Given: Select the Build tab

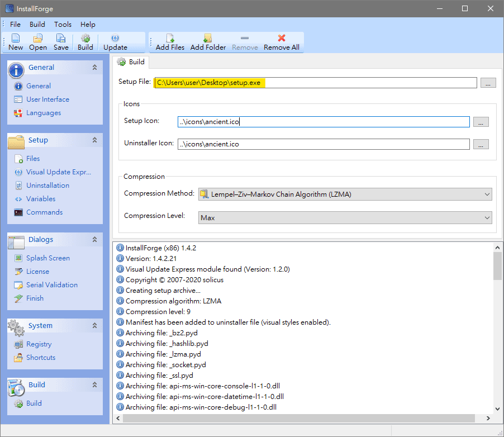Looking at the screenshot, I should (x=131, y=61).
